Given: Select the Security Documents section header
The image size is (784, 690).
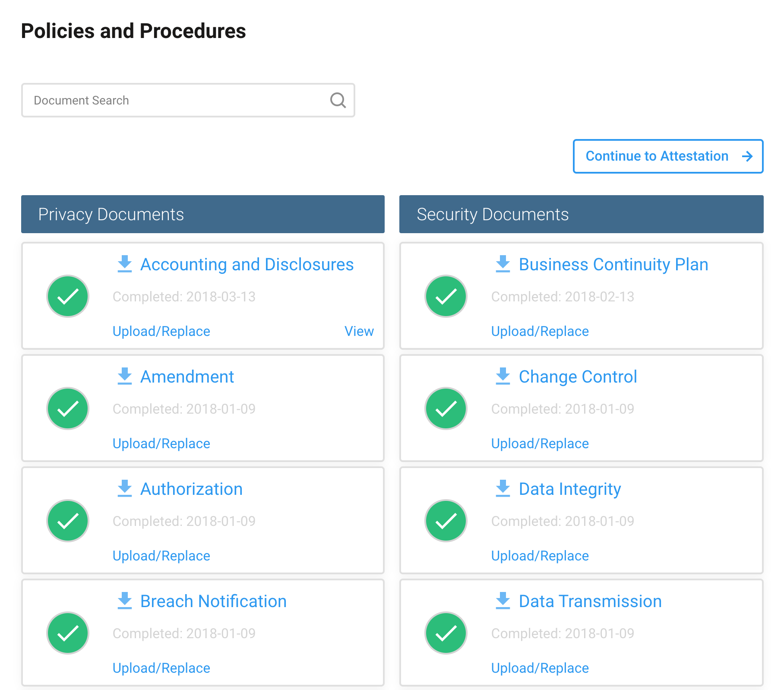Looking at the screenshot, I should point(581,214).
